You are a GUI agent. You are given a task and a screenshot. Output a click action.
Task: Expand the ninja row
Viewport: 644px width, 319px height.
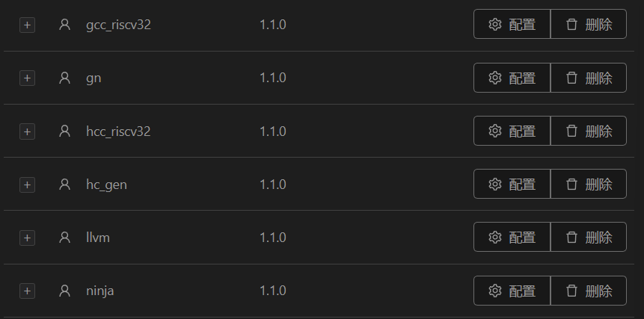coord(27,291)
